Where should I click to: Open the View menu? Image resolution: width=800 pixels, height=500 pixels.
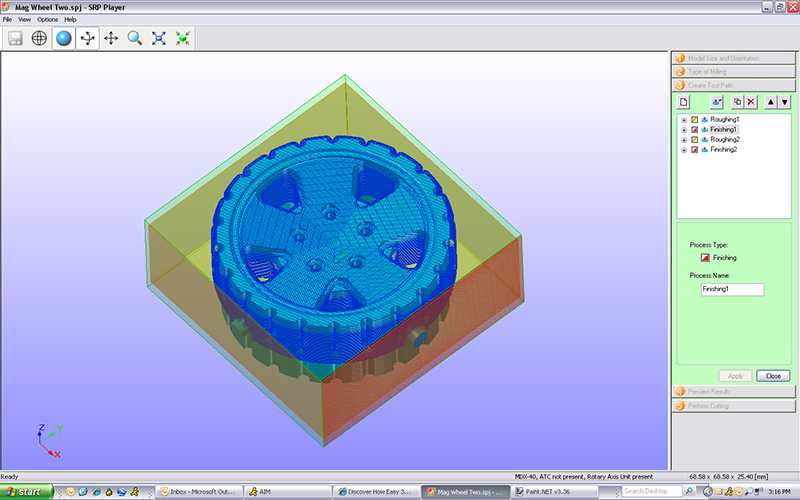coord(24,19)
